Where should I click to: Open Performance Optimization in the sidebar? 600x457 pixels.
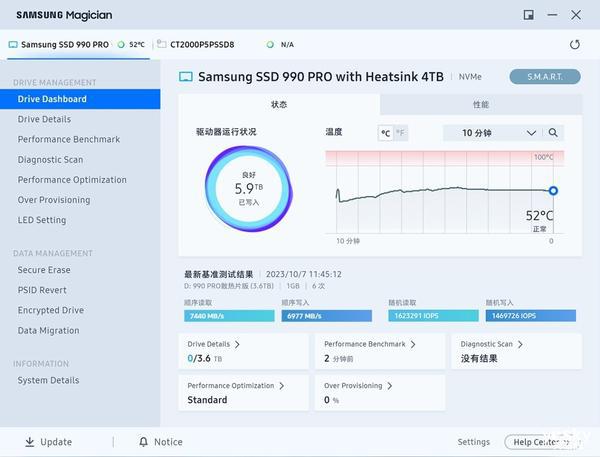(72, 180)
